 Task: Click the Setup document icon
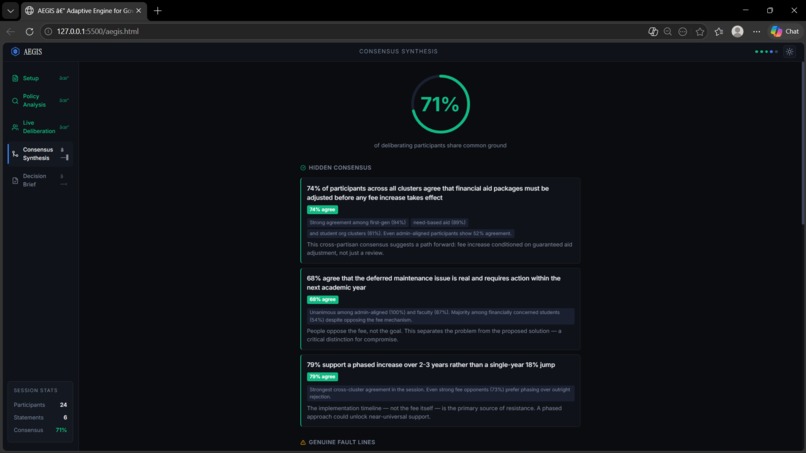pos(15,78)
